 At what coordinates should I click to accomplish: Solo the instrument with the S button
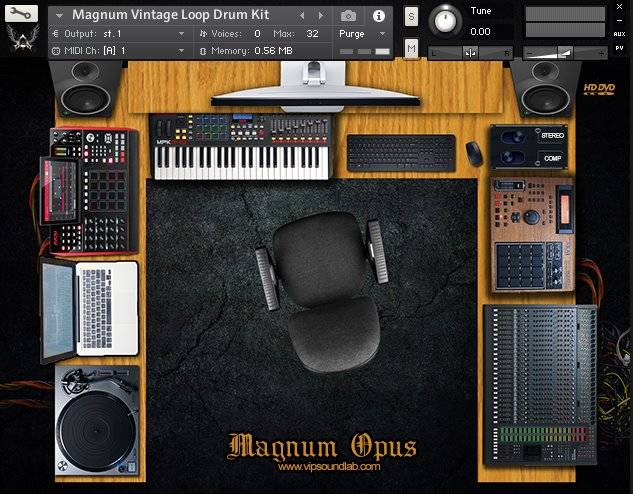pyautogui.click(x=411, y=17)
